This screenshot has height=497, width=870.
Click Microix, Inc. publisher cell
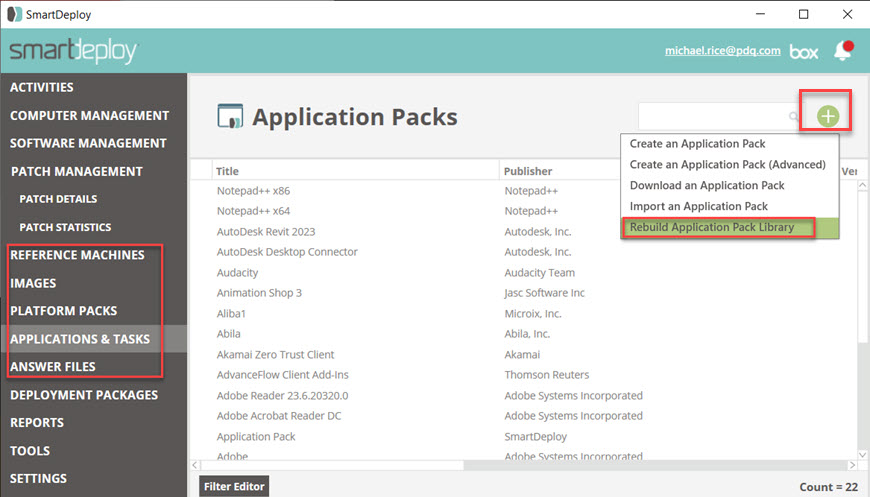point(533,313)
